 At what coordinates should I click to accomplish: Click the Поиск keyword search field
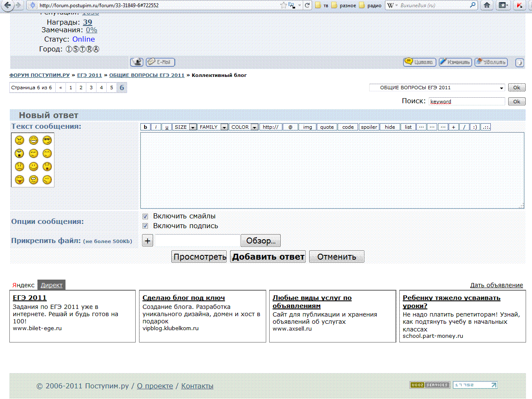click(467, 102)
